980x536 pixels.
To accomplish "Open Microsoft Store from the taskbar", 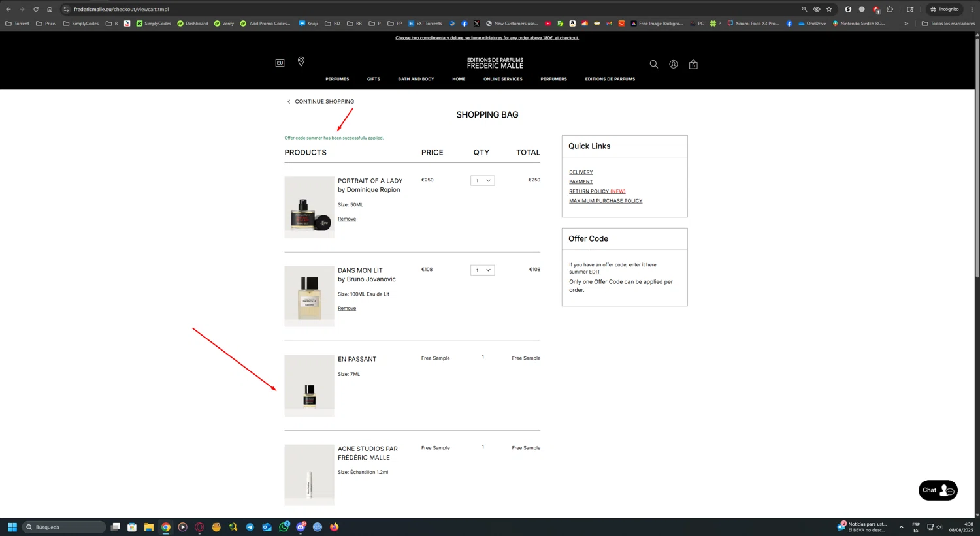I will point(132,527).
